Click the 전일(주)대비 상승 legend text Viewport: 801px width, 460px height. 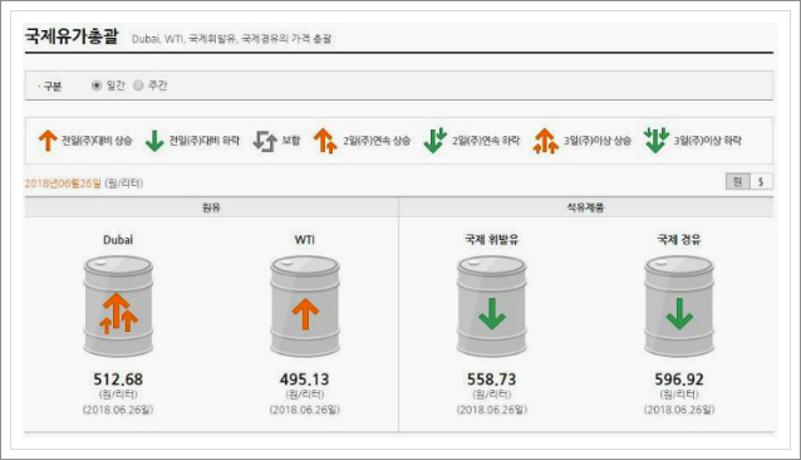click(97, 141)
